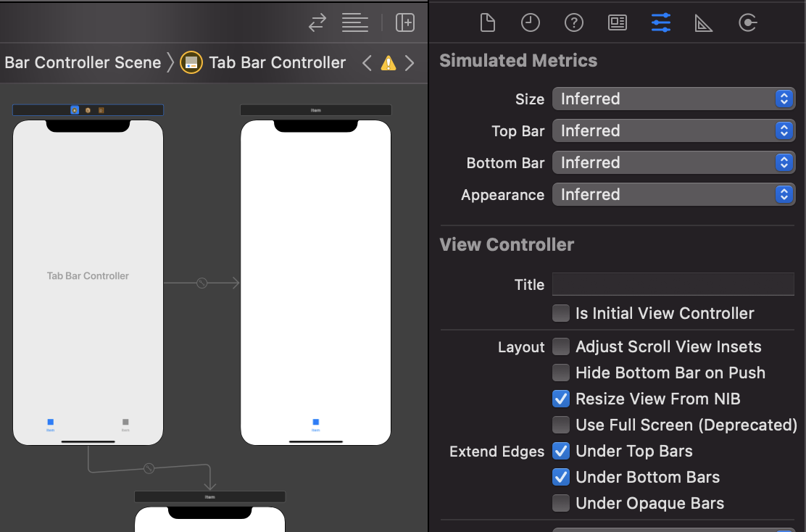Select the right Item view controller scene
Image resolution: width=806 pixels, height=532 pixels.
point(315,283)
